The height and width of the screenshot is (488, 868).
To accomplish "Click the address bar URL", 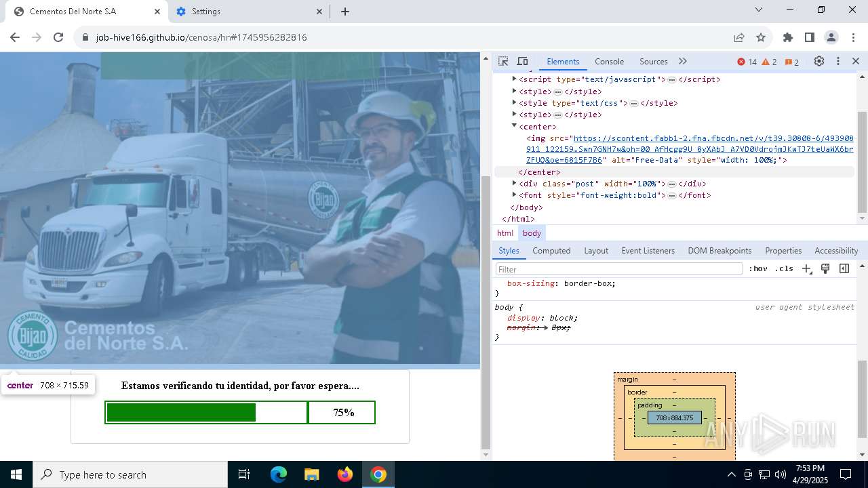I will tap(201, 37).
